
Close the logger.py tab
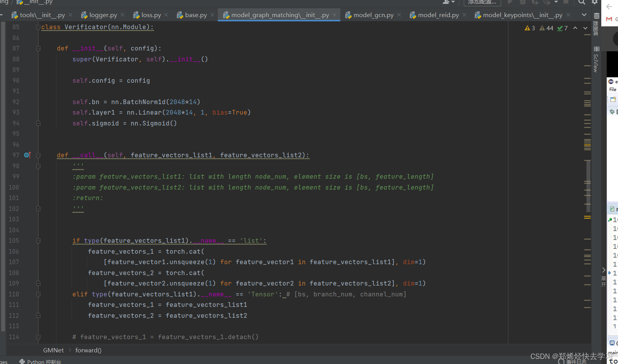pyautogui.click(x=123, y=15)
